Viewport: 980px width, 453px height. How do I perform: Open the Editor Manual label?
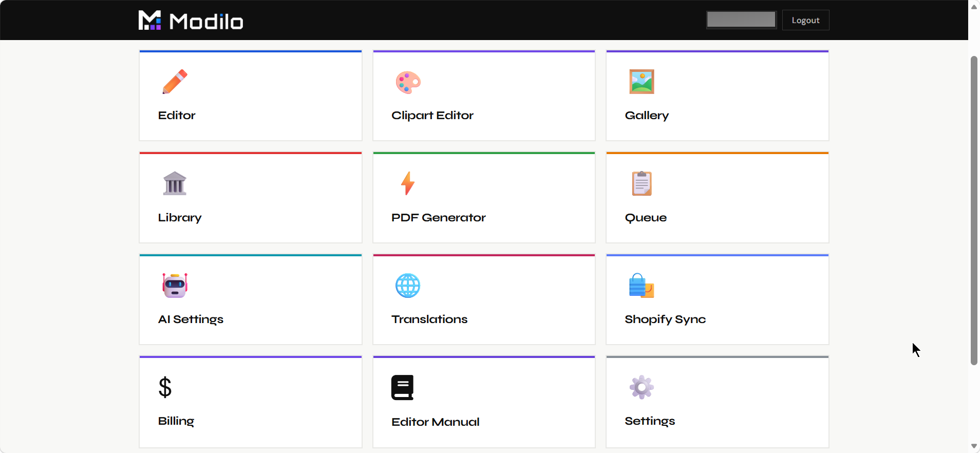[x=436, y=422]
